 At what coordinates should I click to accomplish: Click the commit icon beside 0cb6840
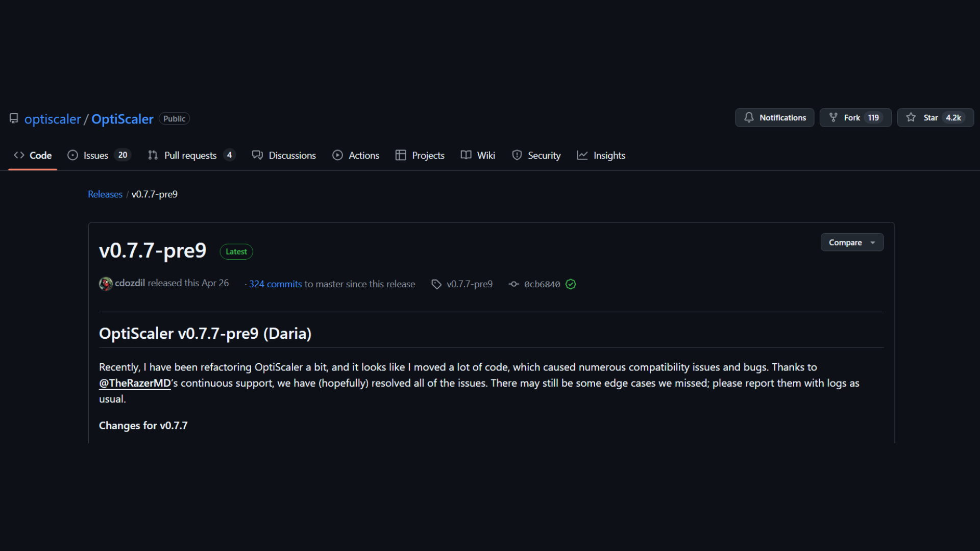(x=514, y=284)
